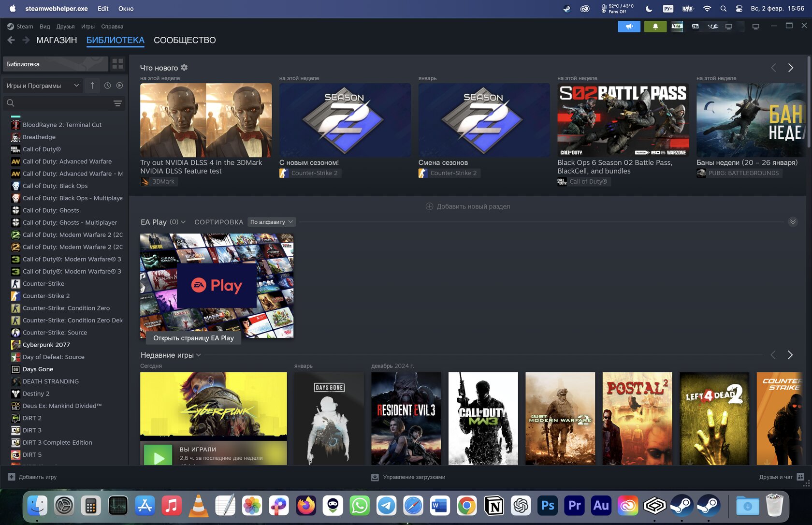Select Counter-Strike: Source in the game list
Screen dimensions: 812x525
click(x=55, y=333)
